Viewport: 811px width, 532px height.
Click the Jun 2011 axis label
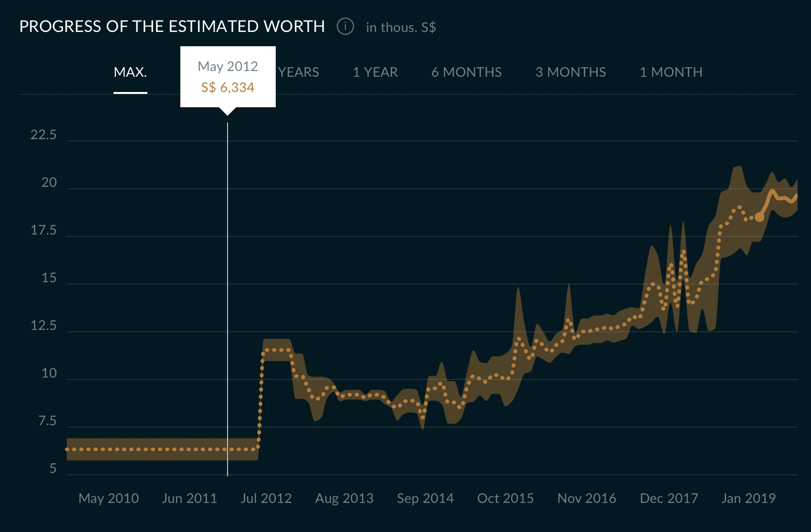[189, 498]
